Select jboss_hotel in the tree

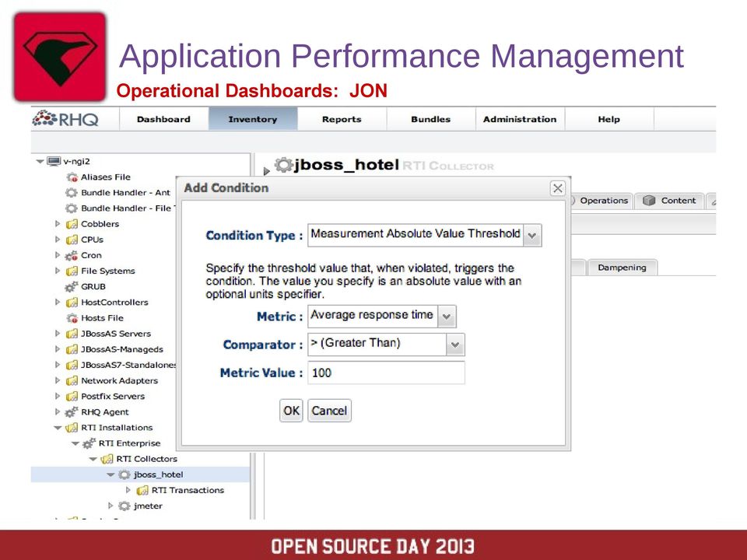pyautogui.click(x=158, y=474)
